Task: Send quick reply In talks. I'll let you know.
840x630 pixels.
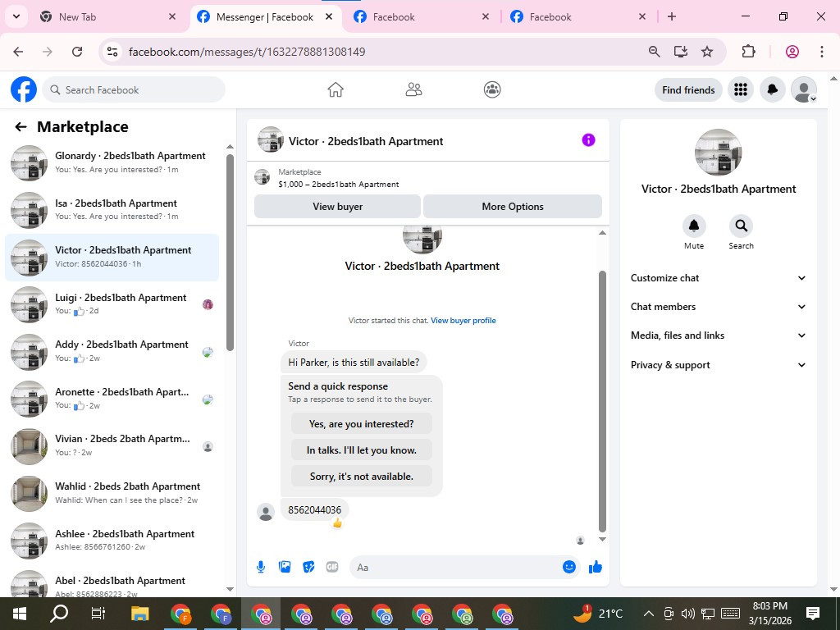Action: [x=362, y=450]
